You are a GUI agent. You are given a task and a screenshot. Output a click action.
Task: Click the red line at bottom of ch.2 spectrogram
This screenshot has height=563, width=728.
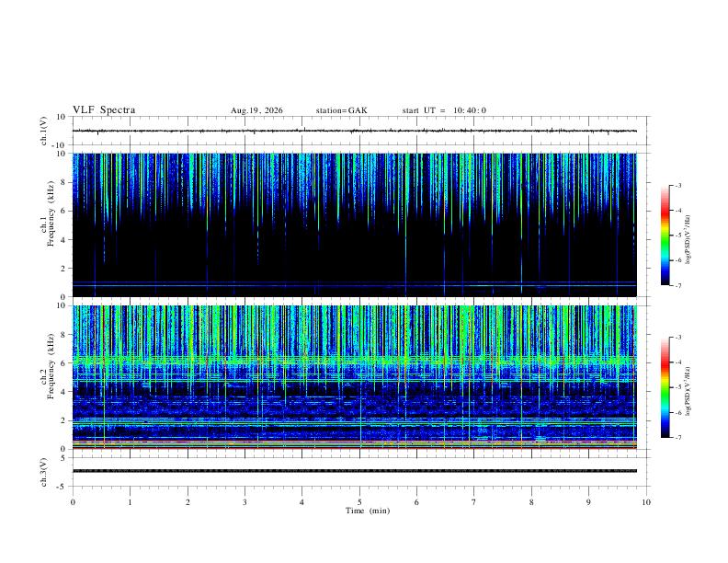355,448
